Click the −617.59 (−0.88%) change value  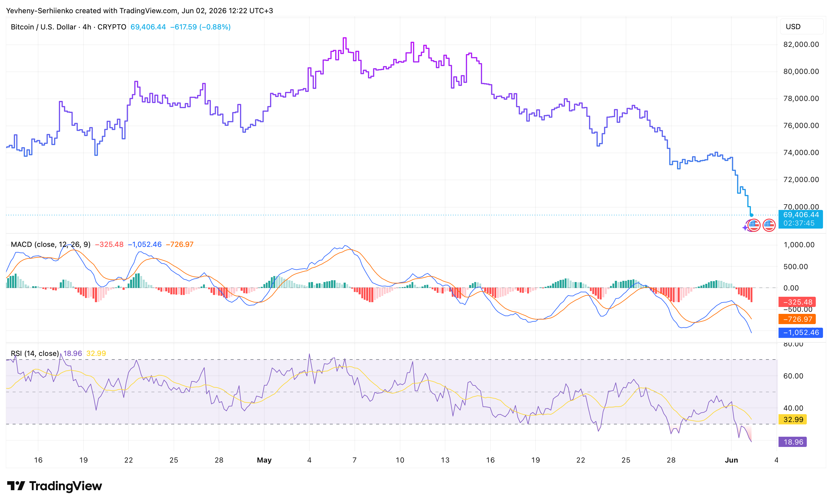tap(201, 27)
